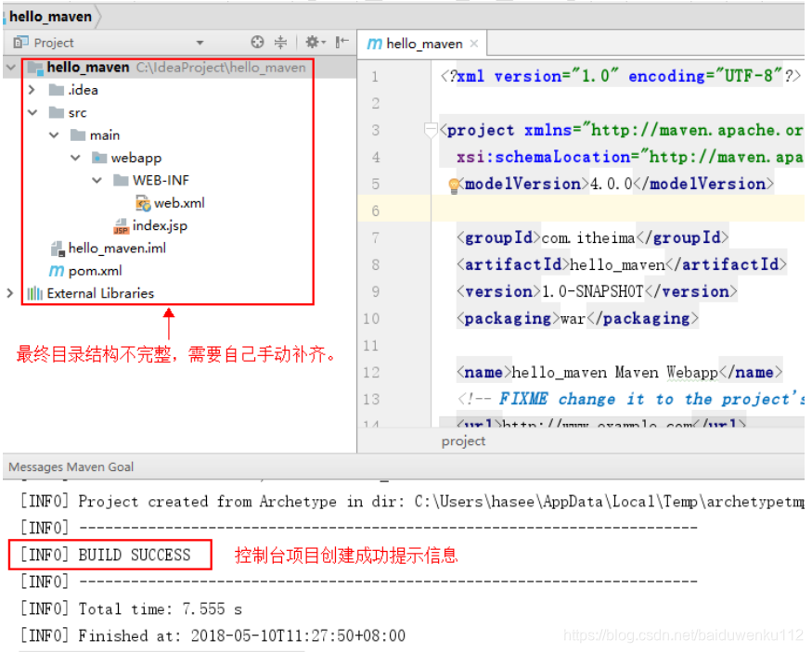The image size is (812, 652).
Task: Click the hello_maven.iml module file icon
Action: pos(58,249)
